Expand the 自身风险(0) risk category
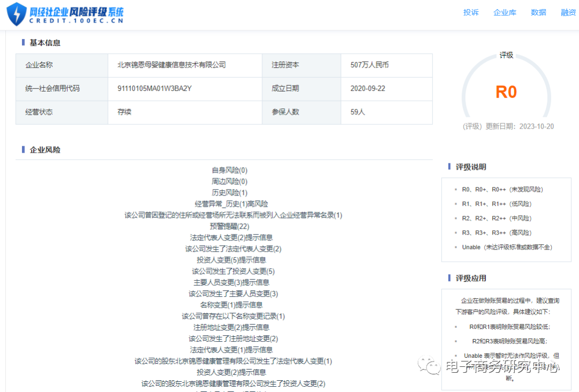This screenshot has height=392, width=579. click(229, 170)
